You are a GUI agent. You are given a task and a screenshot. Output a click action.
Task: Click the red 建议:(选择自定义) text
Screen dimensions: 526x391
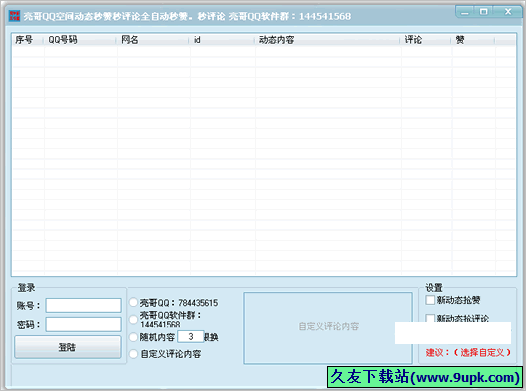468,352
